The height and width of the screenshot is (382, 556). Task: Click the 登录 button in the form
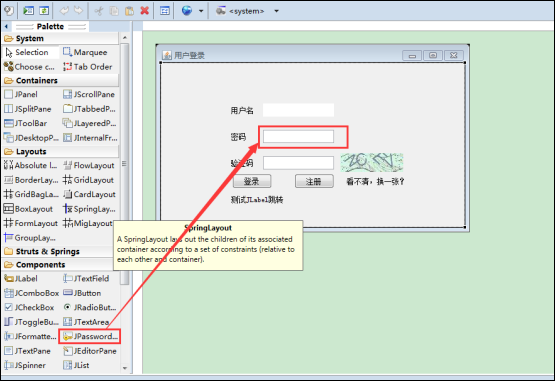252,181
